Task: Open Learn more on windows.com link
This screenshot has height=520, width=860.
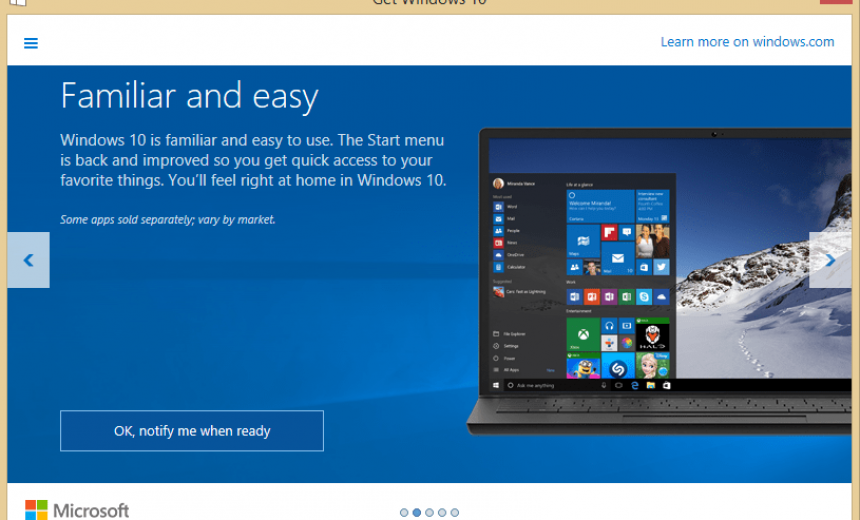Action: [x=747, y=42]
